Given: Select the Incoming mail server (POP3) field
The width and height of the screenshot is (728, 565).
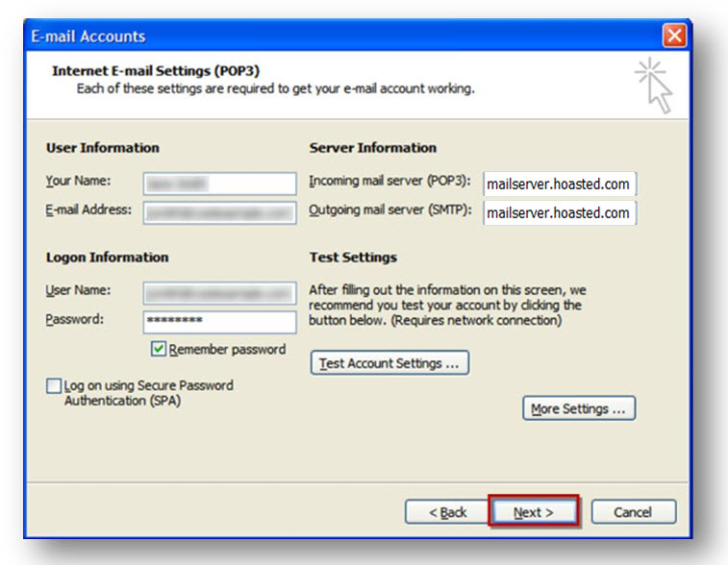Looking at the screenshot, I should 560,184.
